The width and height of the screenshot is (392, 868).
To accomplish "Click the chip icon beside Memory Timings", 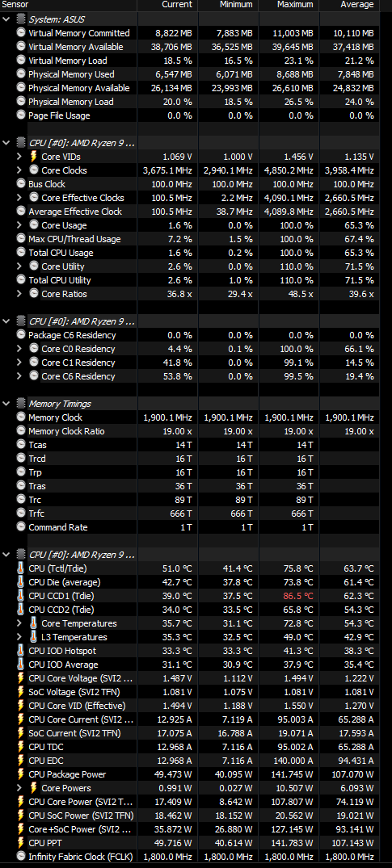I will point(20,404).
